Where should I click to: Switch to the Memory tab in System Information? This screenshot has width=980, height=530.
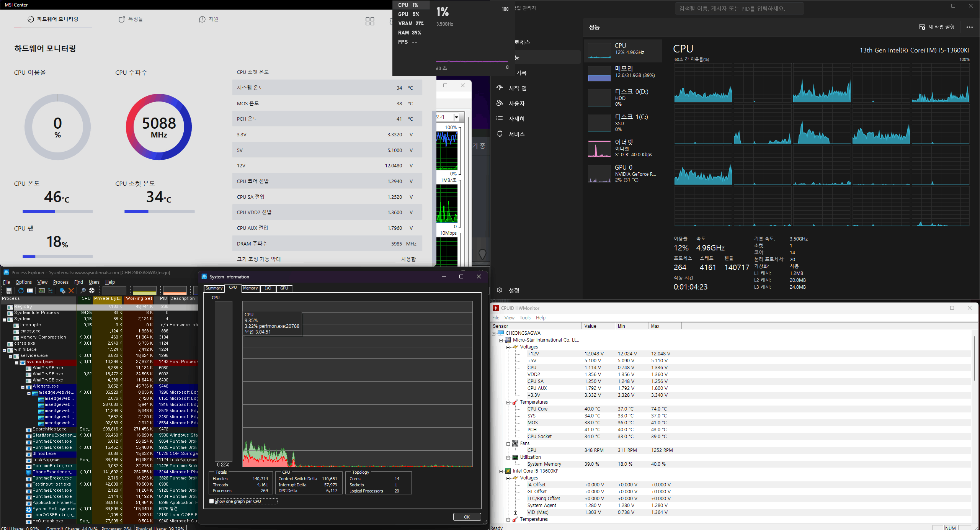[x=250, y=288]
